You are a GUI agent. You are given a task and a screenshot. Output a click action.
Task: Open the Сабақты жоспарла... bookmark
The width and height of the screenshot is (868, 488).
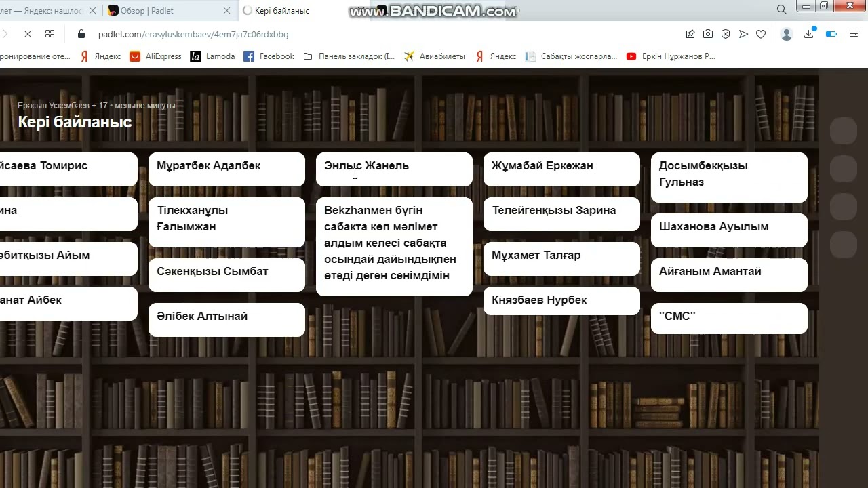click(572, 56)
